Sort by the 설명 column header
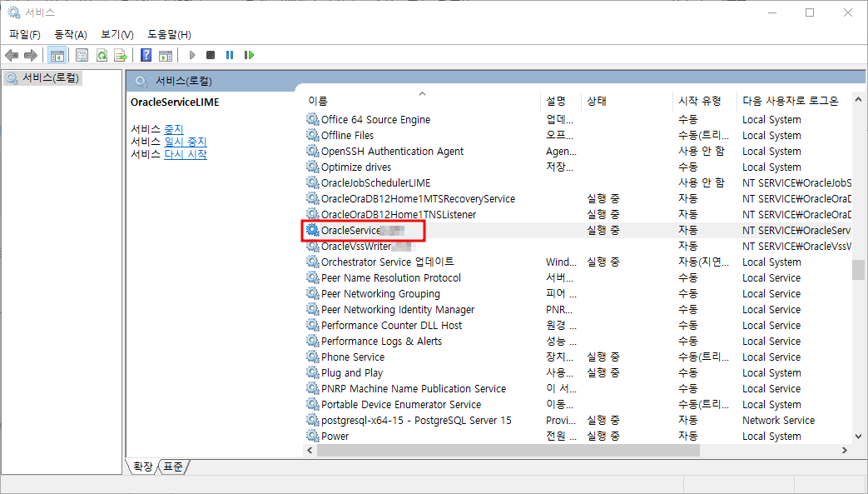The height and width of the screenshot is (494, 868). click(556, 101)
